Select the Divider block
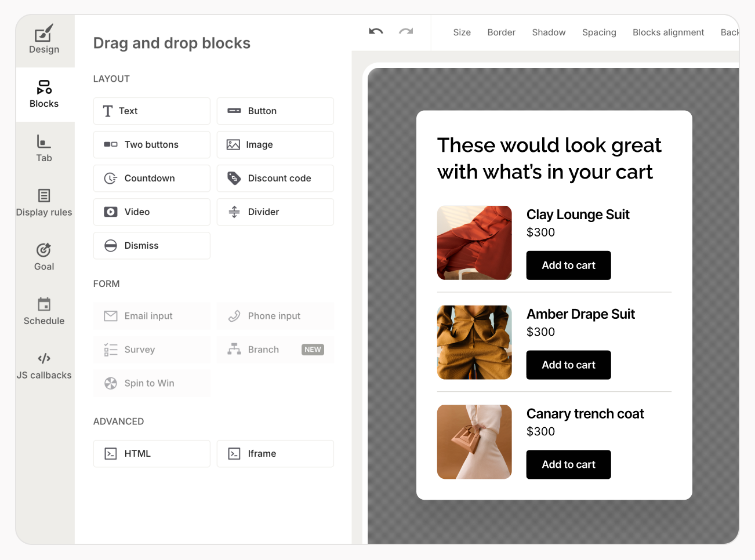The image size is (755, 560). click(x=275, y=212)
